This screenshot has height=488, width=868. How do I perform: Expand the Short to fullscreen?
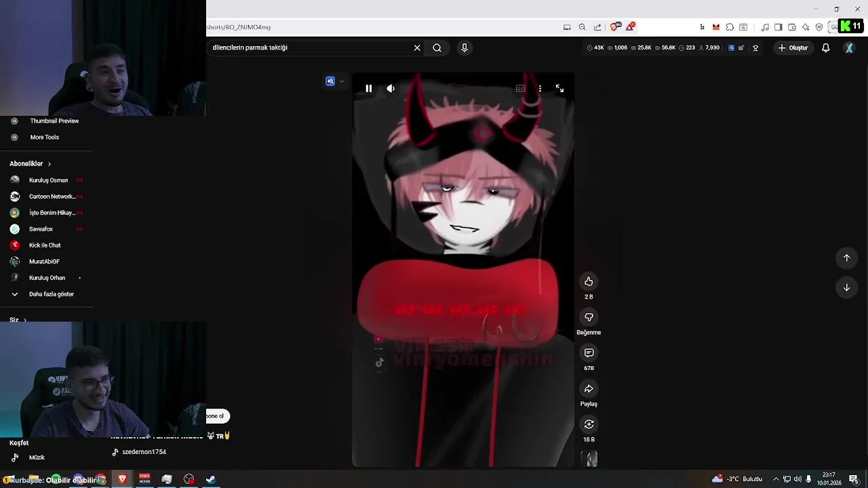[559, 88]
